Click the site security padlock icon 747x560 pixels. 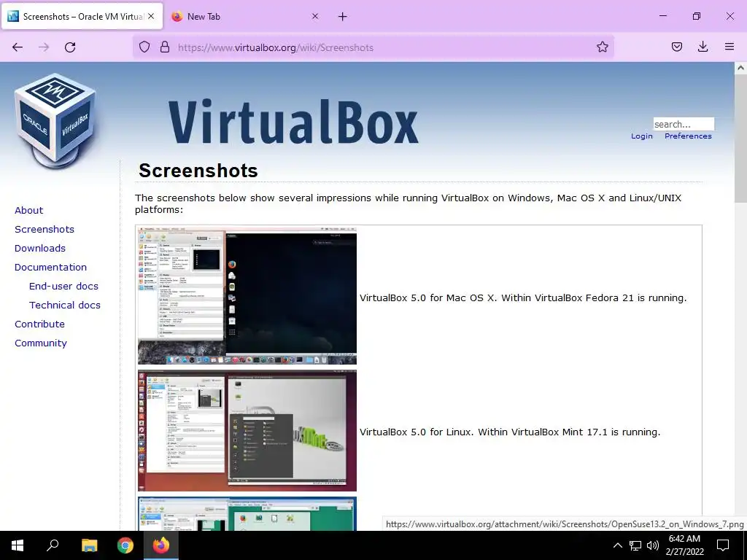(165, 47)
